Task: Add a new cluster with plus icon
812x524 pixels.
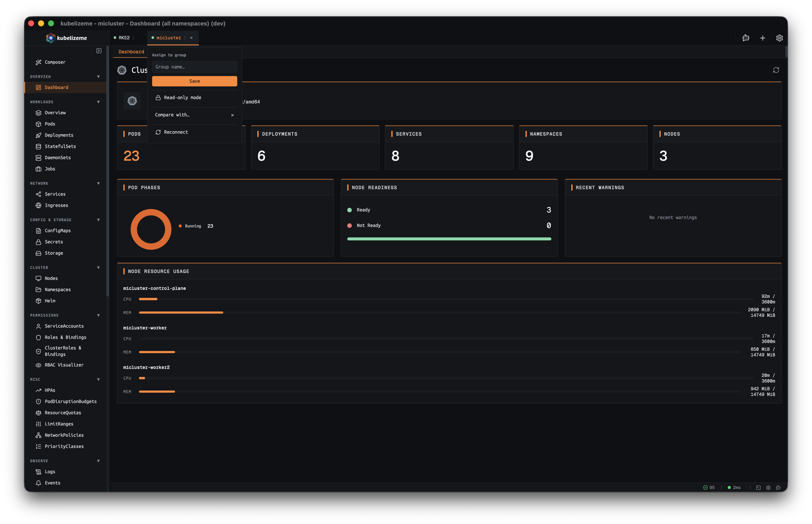Action: coord(762,38)
